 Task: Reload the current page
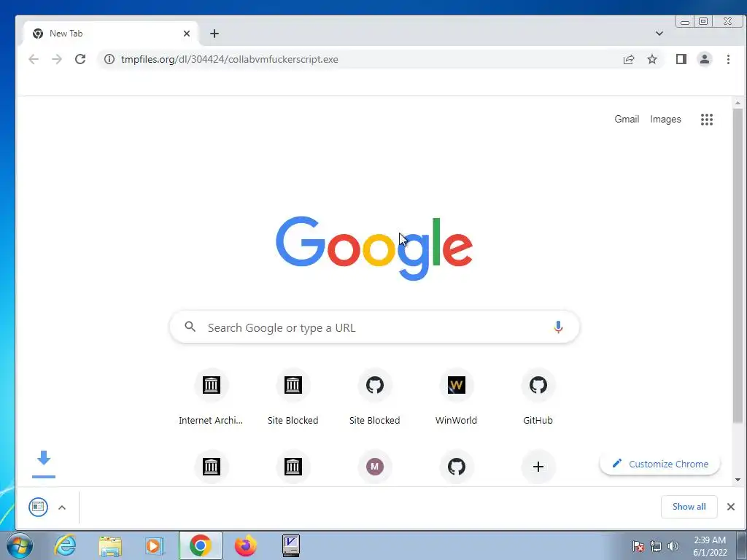point(80,60)
